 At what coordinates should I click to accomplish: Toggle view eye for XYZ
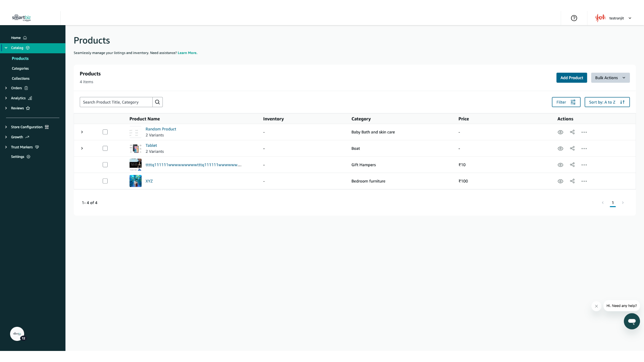click(x=560, y=181)
